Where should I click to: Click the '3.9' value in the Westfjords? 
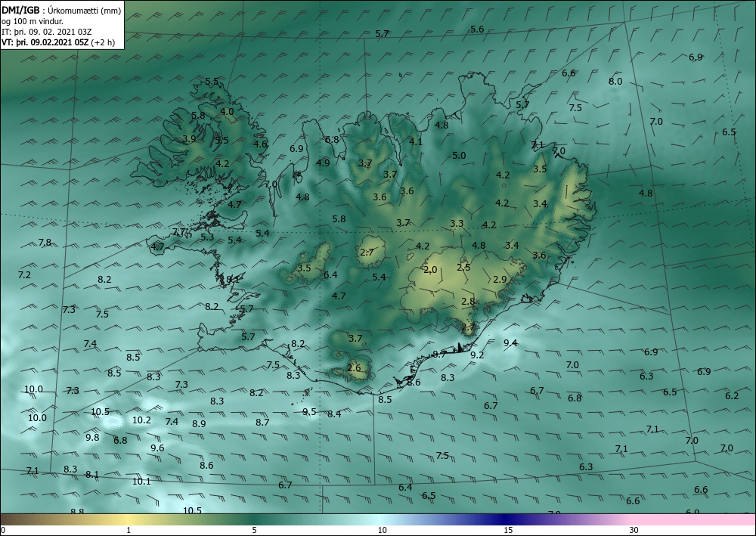pyautogui.click(x=190, y=138)
